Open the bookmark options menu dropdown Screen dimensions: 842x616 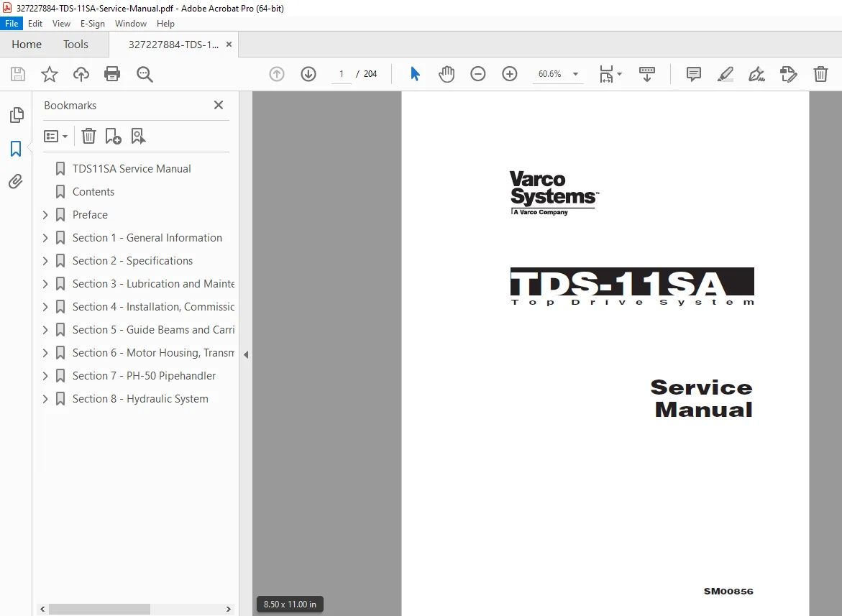tap(55, 137)
